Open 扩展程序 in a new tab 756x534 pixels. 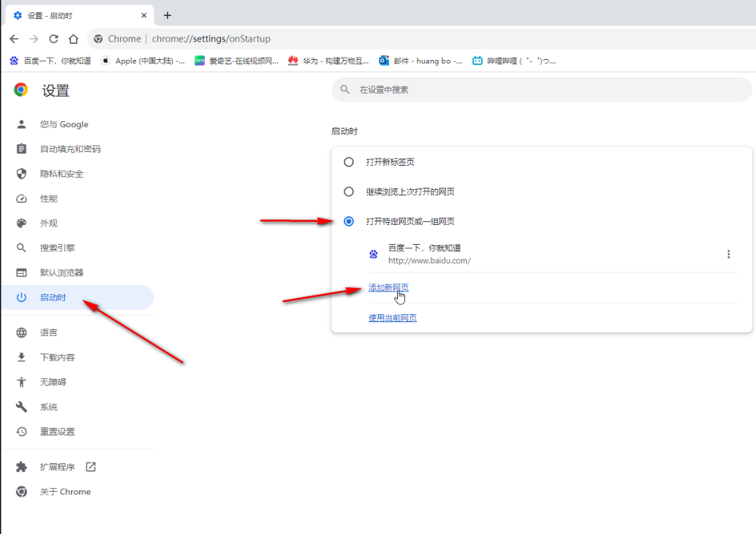78,467
